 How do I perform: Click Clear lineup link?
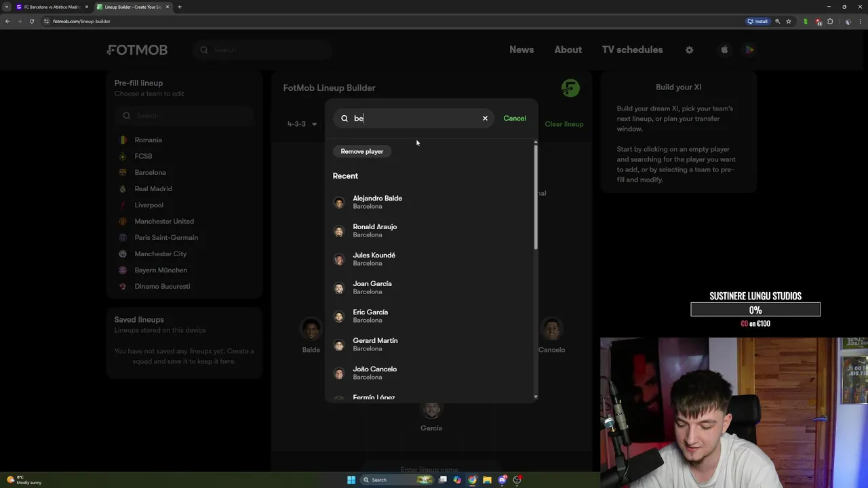click(x=564, y=124)
